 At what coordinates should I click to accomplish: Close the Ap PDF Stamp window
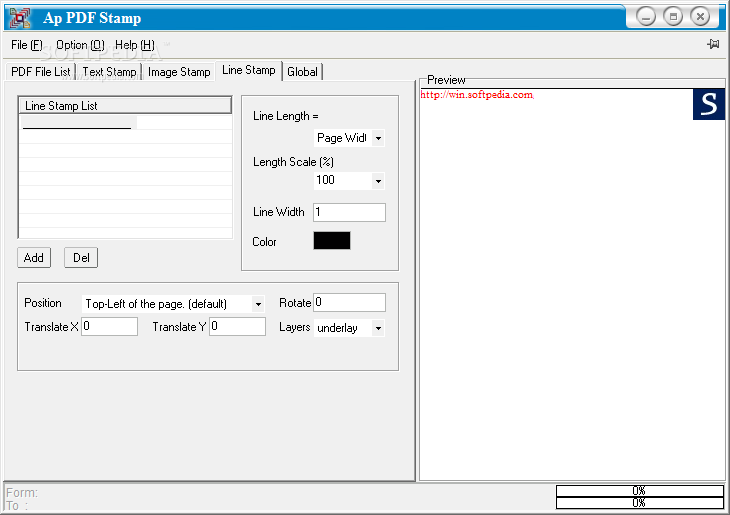700,17
